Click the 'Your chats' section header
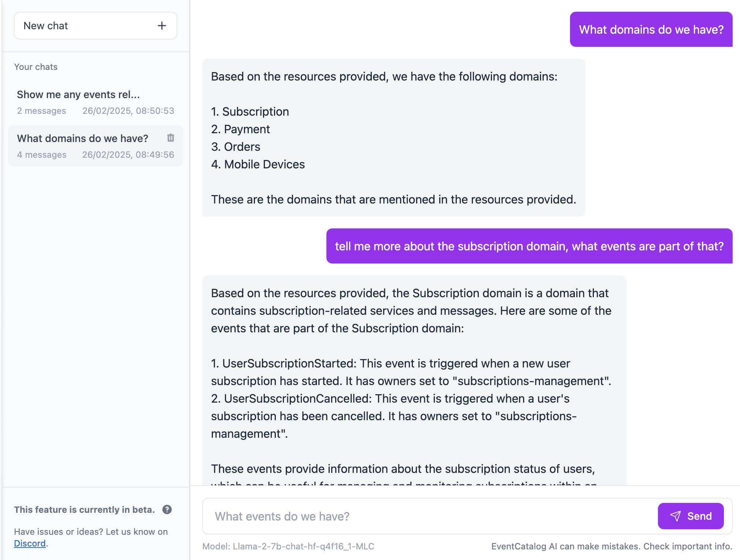The image size is (740, 560). (x=36, y=67)
